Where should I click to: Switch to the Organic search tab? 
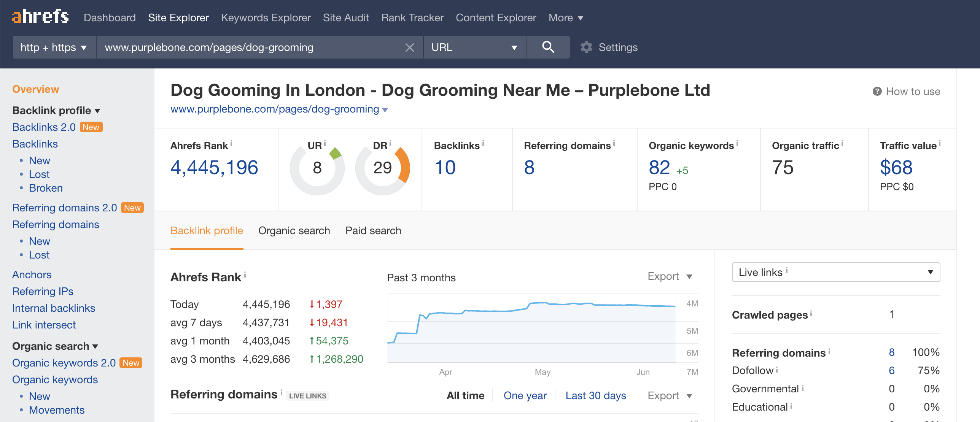pos(294,231)
